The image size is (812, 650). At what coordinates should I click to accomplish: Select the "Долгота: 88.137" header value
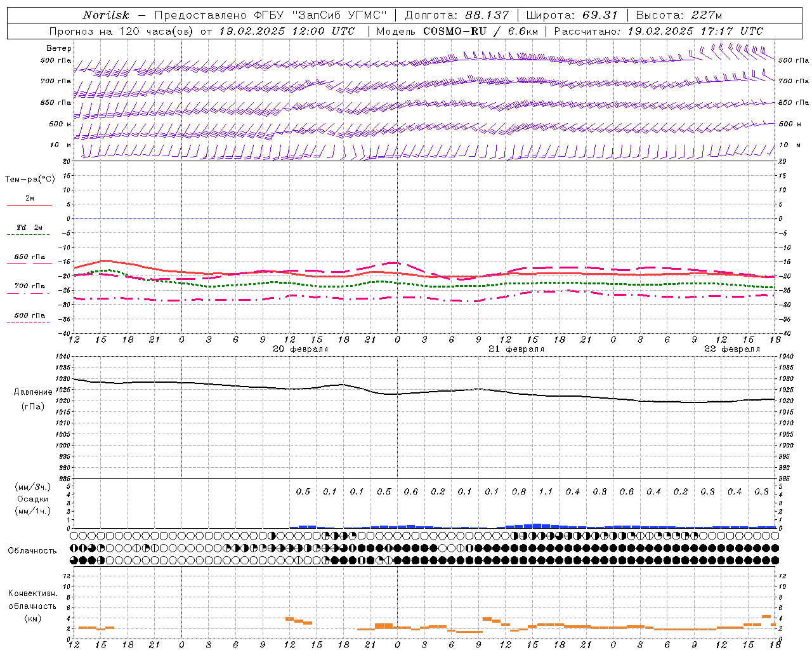pos(457,15)
